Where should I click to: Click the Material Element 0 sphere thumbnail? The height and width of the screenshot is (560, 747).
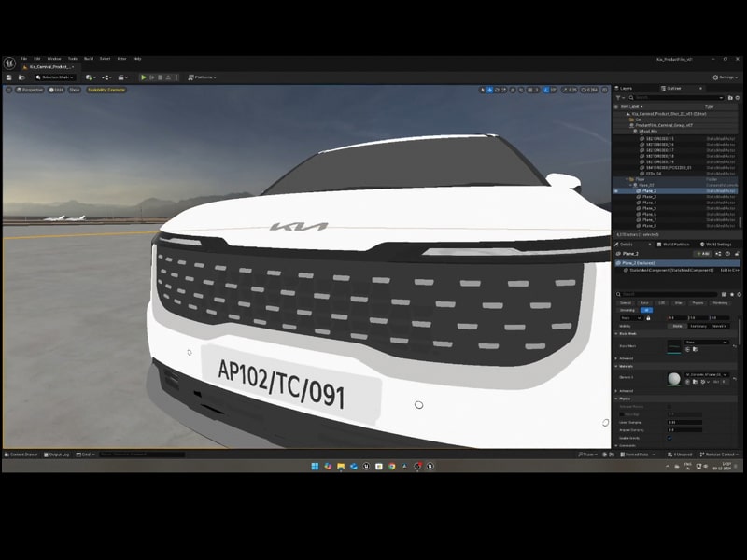pos(674,377)
